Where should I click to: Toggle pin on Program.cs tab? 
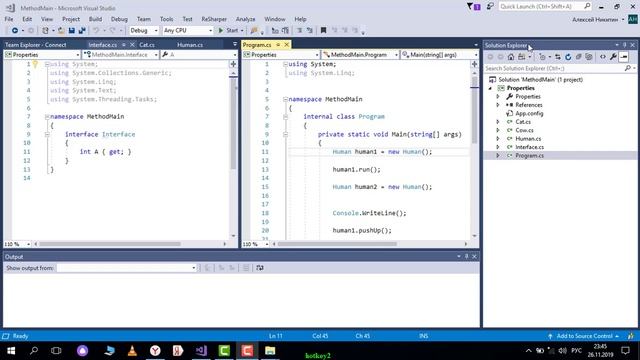(x=278, y=44)
